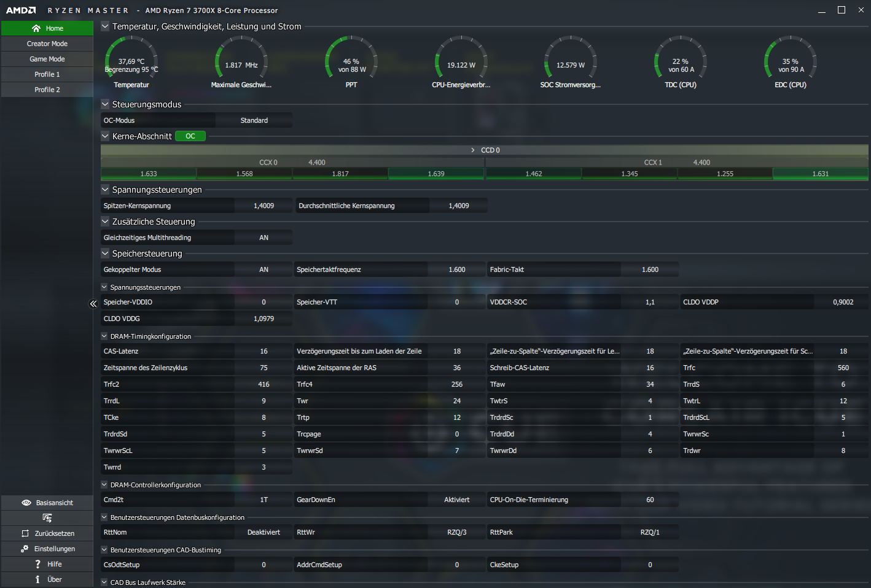
Task: Click the Hilfe question mark icon
Action: pyautogui.click(x=38, y=564)
